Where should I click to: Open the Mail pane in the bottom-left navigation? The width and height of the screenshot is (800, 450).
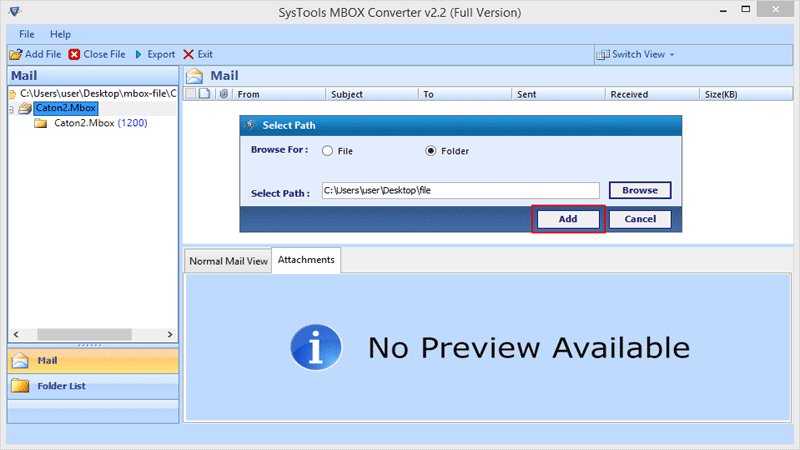93,361
